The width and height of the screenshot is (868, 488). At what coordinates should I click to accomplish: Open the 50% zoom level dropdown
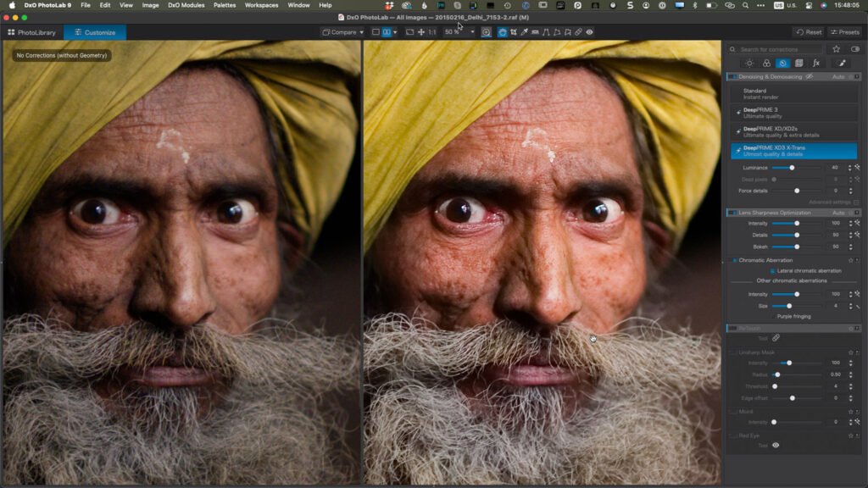(460, 32)
